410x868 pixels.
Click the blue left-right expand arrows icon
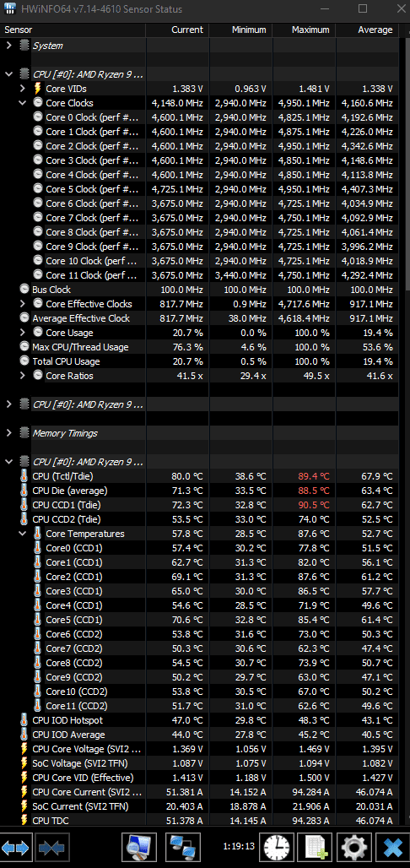17,847
